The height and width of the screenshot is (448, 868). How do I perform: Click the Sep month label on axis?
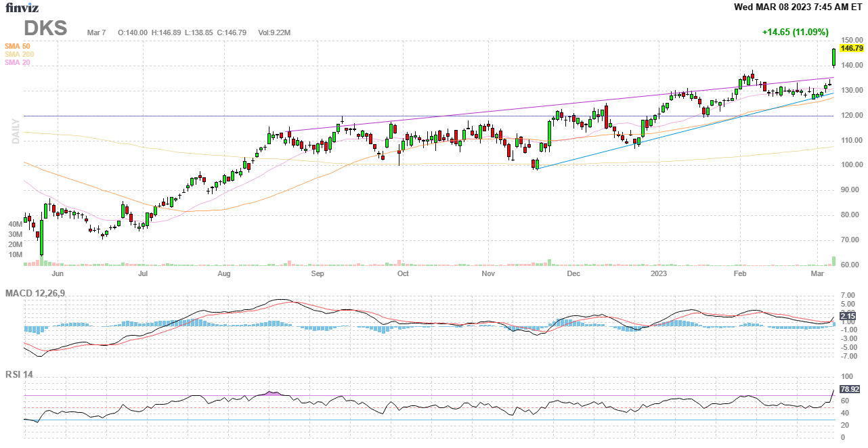317,274
